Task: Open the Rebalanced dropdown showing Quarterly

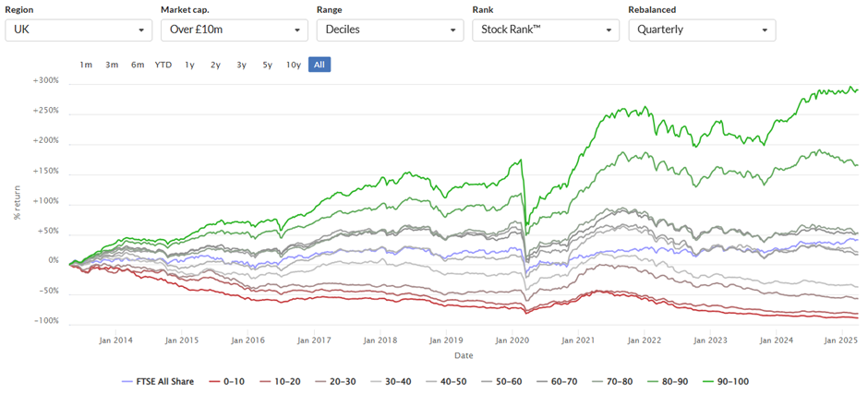Action: pos(702,30)
